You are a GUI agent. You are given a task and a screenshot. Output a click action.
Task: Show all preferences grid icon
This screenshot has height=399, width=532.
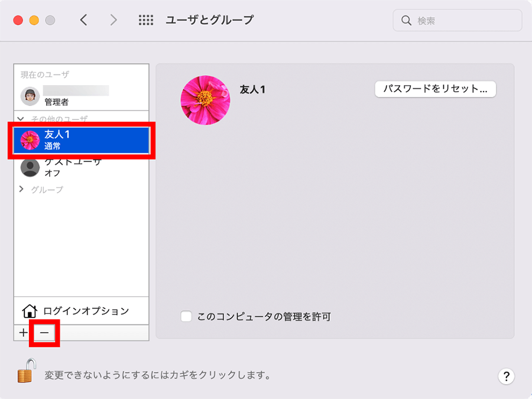(146, 20)
